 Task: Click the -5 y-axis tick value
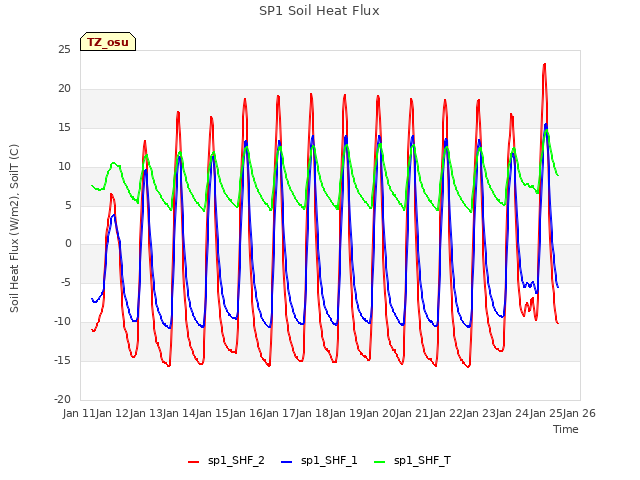[x=65, y=282]
